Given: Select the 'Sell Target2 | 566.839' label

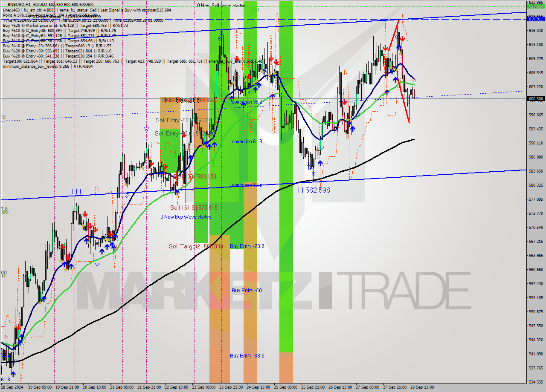Looking at the screenshot, I should [196, 246].
